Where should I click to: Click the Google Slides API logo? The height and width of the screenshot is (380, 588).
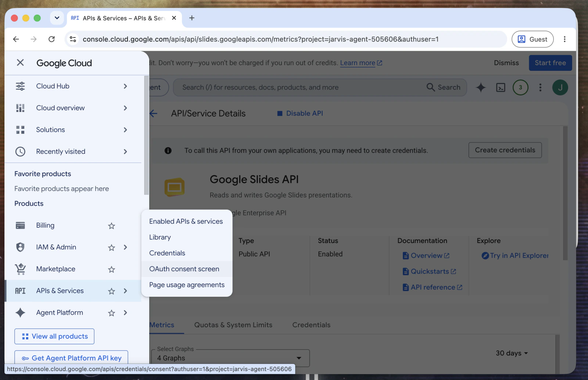coord(174,187)
